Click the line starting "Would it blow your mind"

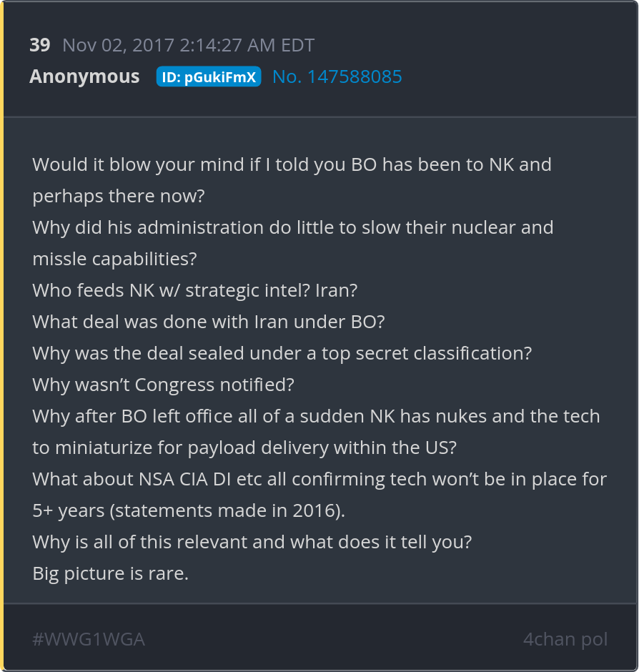(292, 164)
